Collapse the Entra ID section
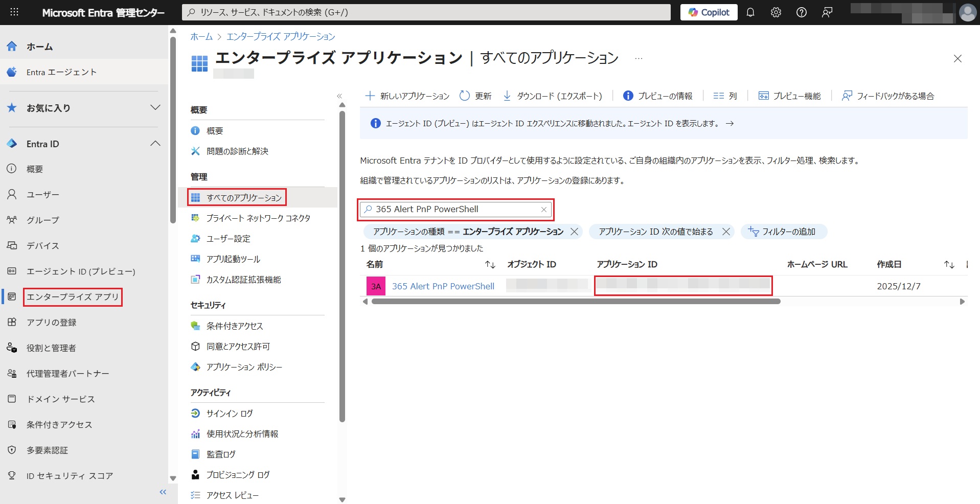Image resolution: width=980 pixels, height=504 pixels. [x=155, y=144]
